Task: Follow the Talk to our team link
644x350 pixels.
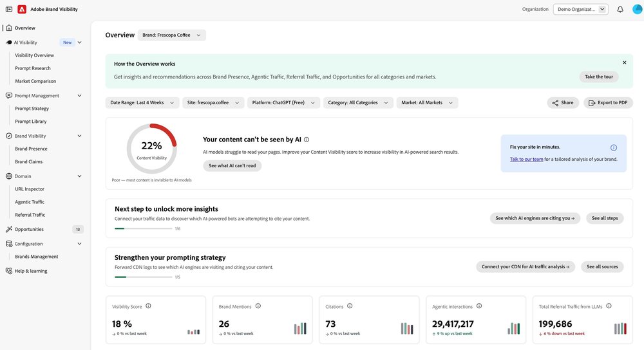Action: (x=527, y=159)
